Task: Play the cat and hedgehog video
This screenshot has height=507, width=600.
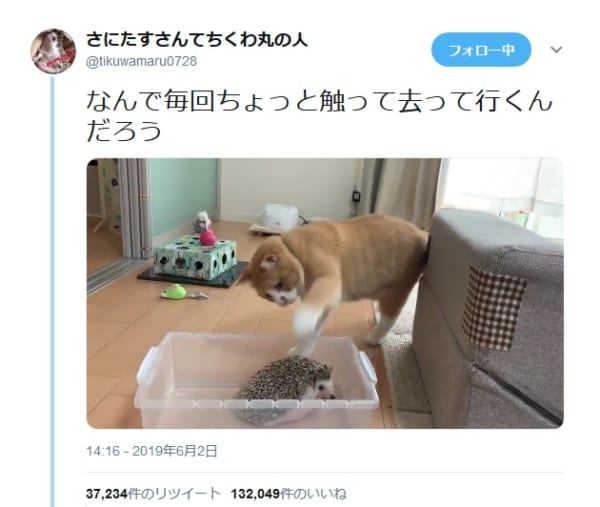Action: (325, 293)
